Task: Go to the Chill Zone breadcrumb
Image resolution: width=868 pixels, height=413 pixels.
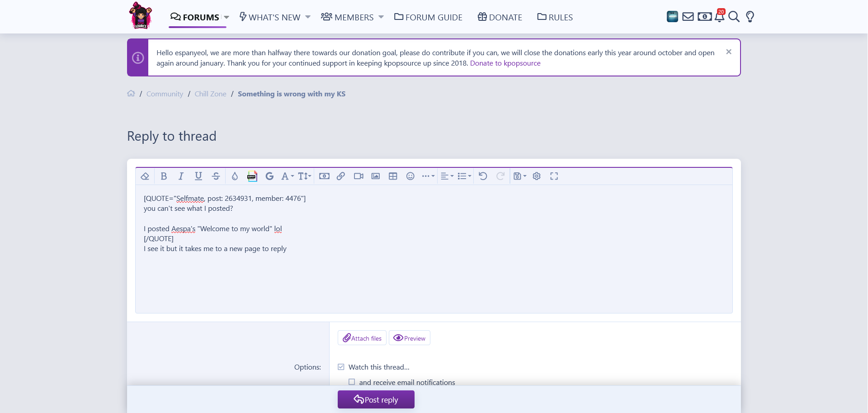Action: tap(211, 94)
